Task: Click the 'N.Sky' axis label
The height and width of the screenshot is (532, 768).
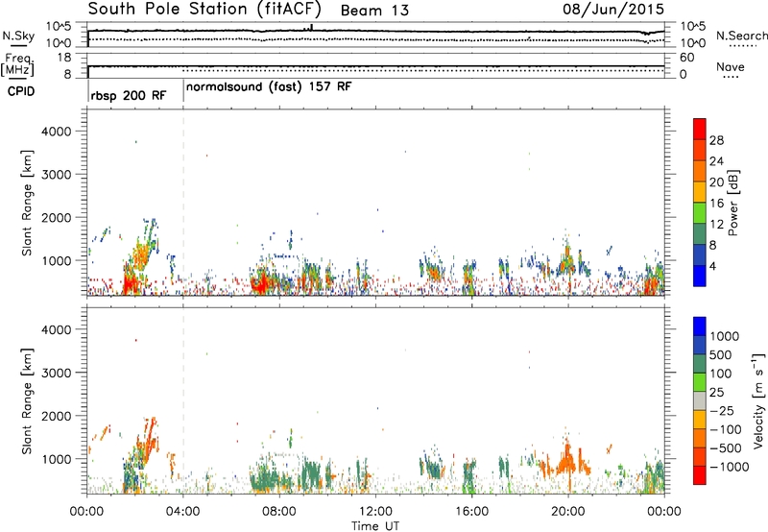Action: click(18, 36)
